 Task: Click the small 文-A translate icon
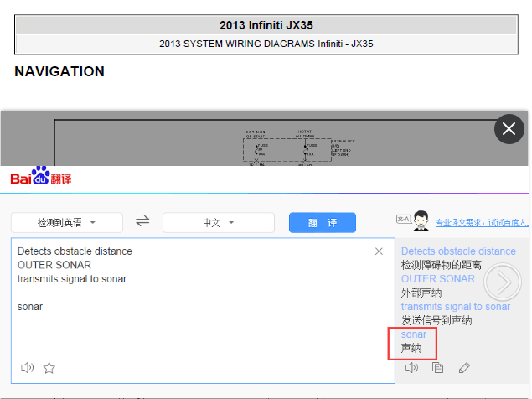(404, 220)
